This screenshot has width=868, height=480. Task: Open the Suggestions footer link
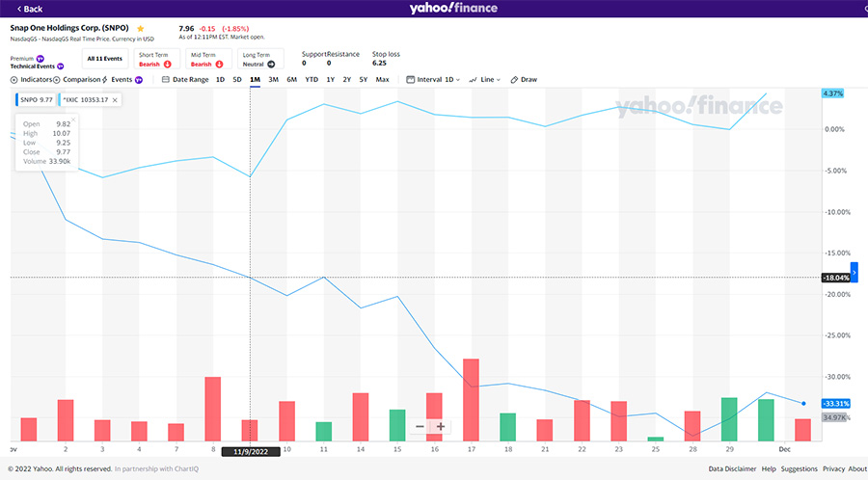tap(799, 469)
